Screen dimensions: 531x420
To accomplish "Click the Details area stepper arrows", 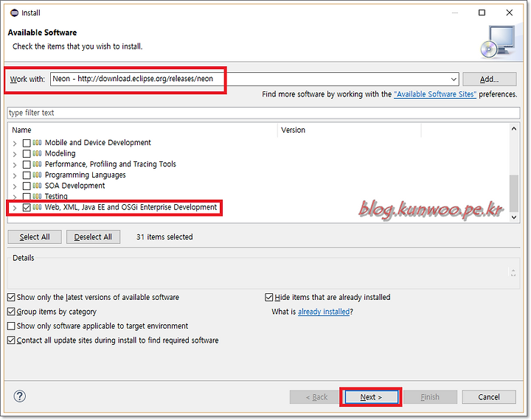I will coord(513,273).
